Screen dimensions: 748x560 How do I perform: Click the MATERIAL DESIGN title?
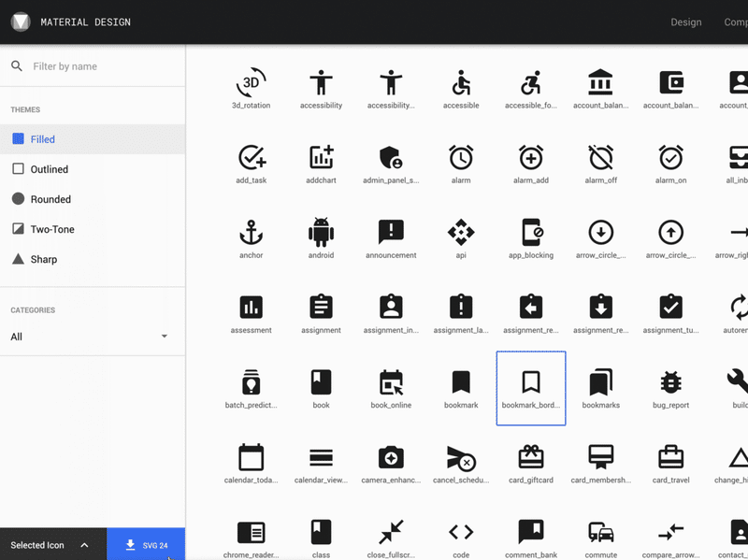click(85, 22)
